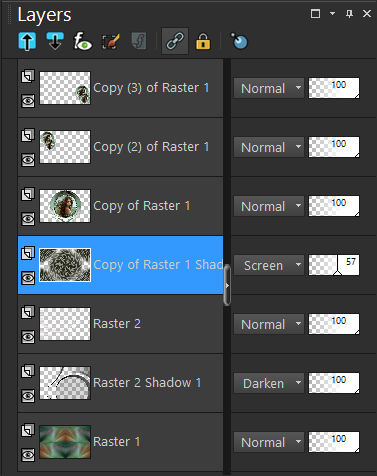Open the blend mode dropdown for Raster 2
This screenshot has width=377, height=476.
[269, 324]
